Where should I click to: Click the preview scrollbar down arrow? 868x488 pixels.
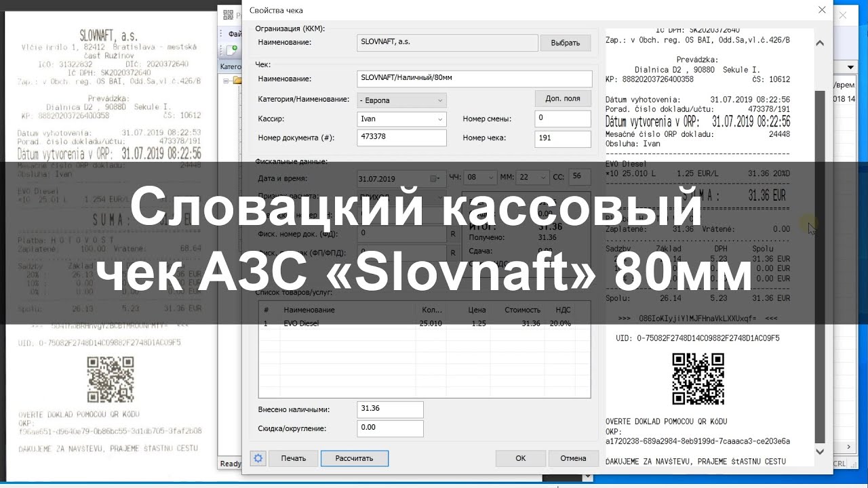pyautogui.click(x=820, y=451)
